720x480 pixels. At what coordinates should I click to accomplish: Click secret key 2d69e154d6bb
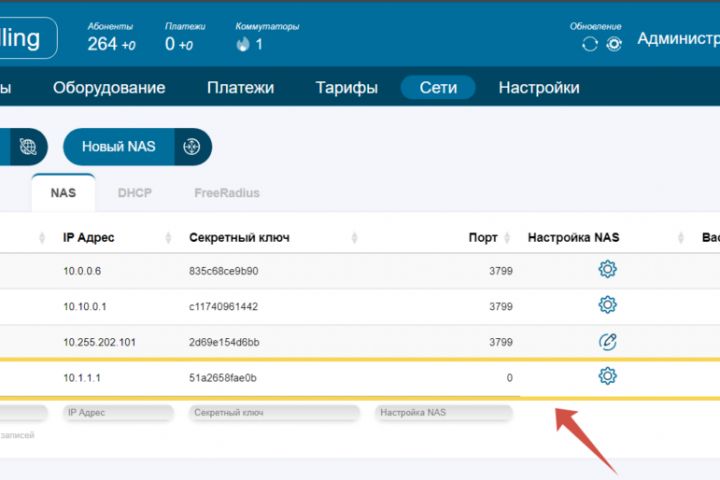click(224, 342)
